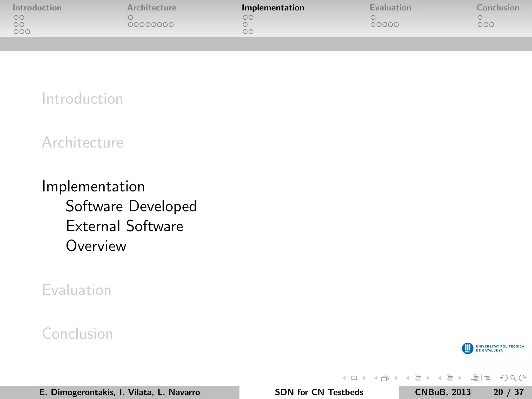Jump to next subsection arrow in navigation bar
Viewport: 532px width, 399px height.
[x=428, y=378]
